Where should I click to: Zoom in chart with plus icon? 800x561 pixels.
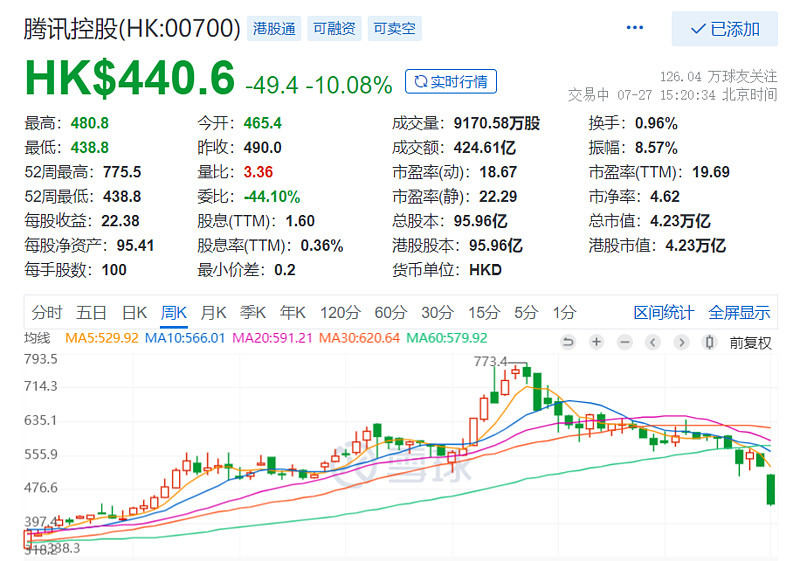(596, 342)
